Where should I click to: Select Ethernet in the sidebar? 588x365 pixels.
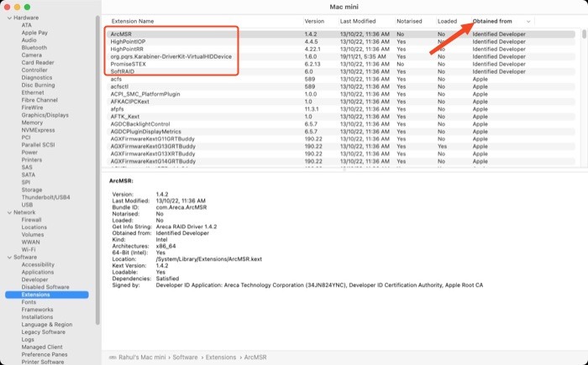point(33,92)
